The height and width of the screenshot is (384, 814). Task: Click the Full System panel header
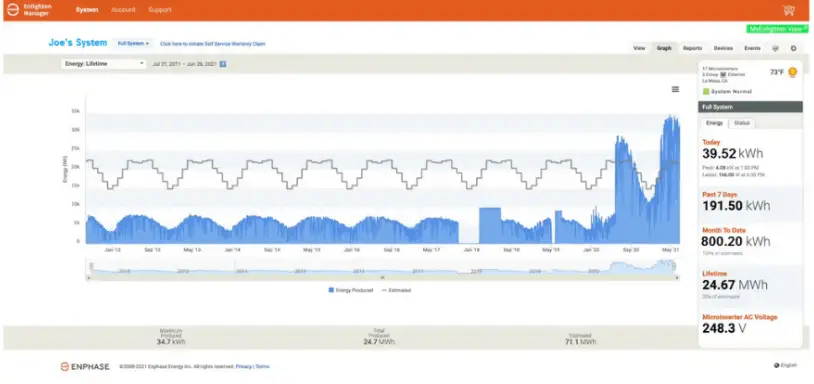[x=750, y=107]
